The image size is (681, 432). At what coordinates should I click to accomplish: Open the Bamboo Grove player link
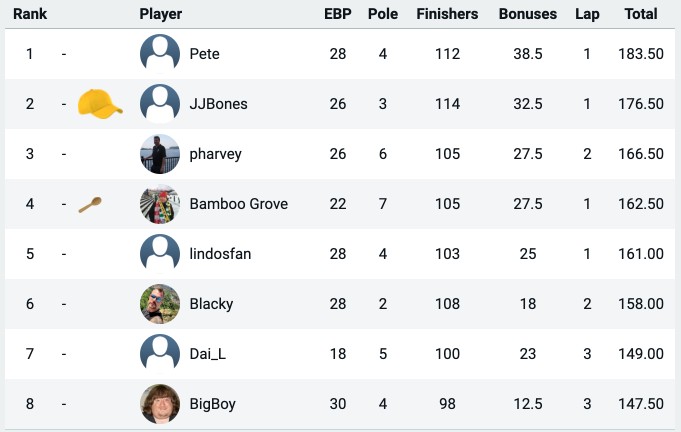pos(238,204)
